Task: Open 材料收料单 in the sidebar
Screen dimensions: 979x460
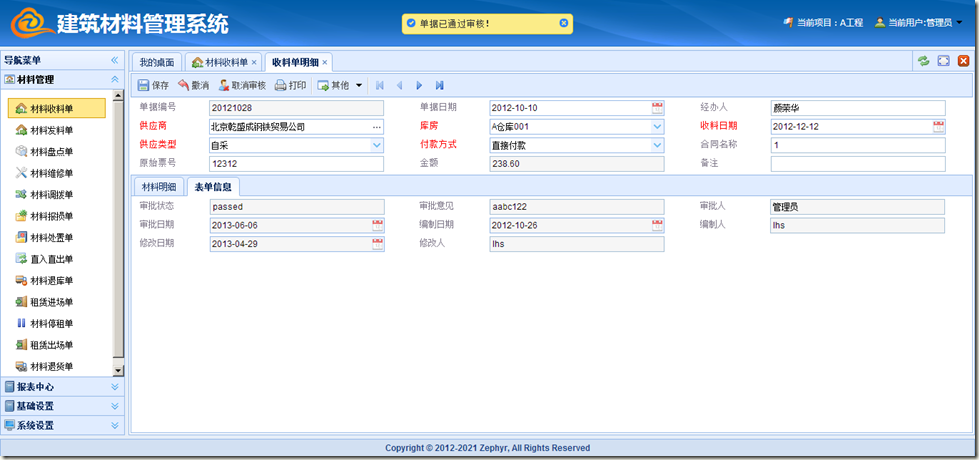Action: click(57, 109)
